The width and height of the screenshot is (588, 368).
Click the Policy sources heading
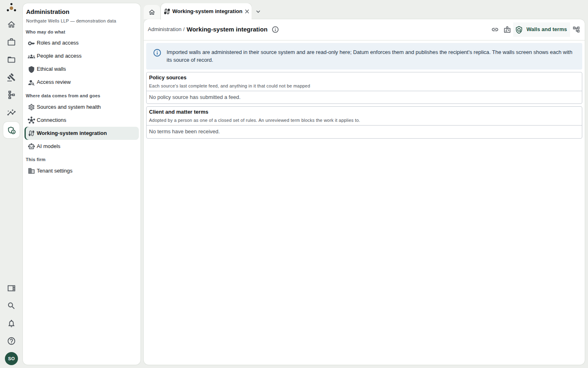pos(168,78)
